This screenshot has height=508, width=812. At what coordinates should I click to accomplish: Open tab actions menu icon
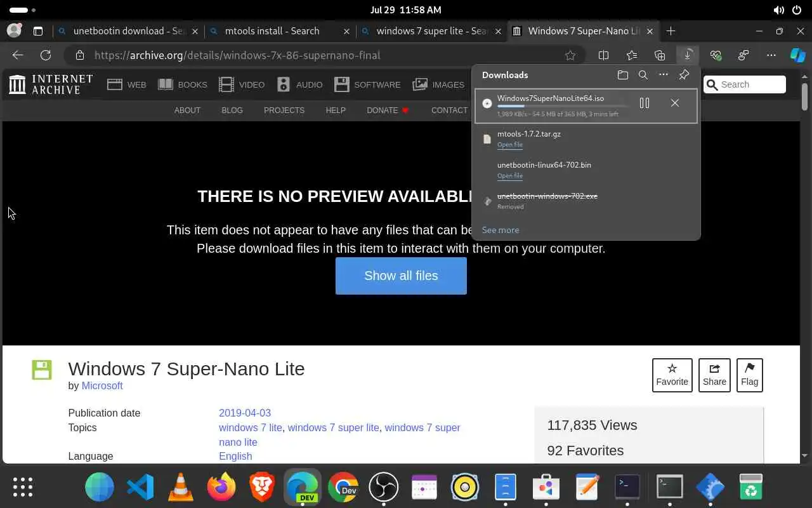pos(38,30)
